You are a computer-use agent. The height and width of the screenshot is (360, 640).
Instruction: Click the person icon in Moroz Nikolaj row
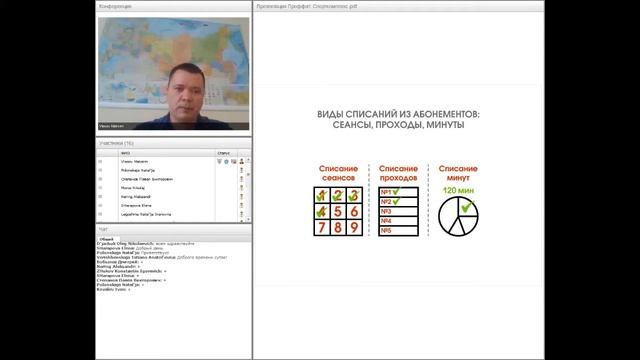tap(242, 188)
